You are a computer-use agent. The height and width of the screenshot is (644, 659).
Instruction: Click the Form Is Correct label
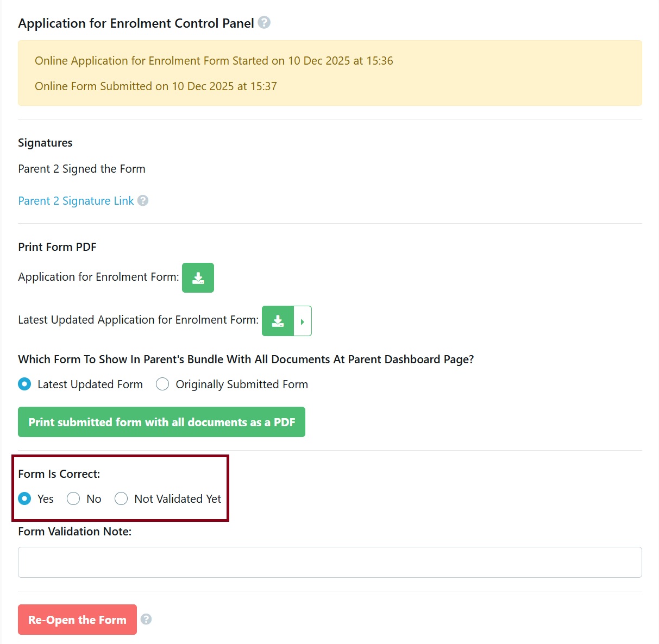(59, 473)
